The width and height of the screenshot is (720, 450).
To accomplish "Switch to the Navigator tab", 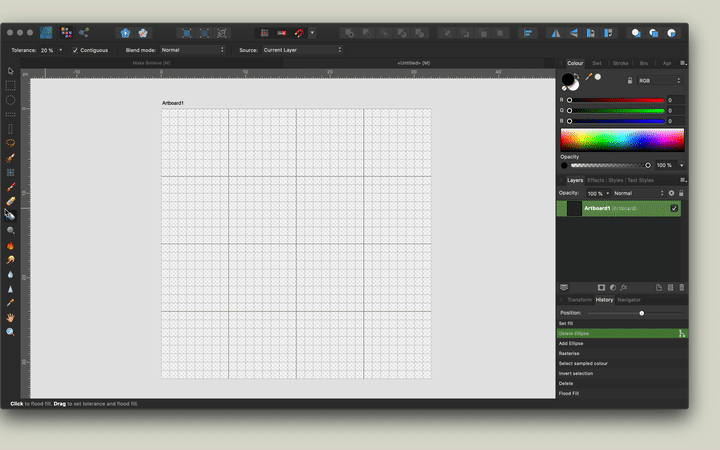I will (x=629, y=300).
